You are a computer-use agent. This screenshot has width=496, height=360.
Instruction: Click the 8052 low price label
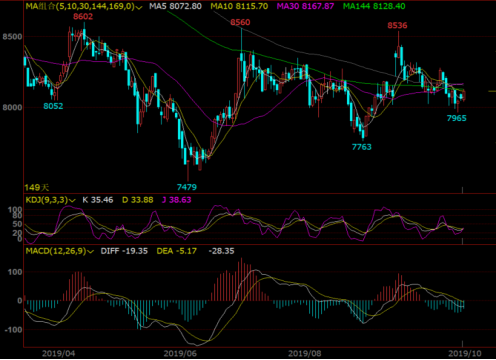[x=53, y=106]
